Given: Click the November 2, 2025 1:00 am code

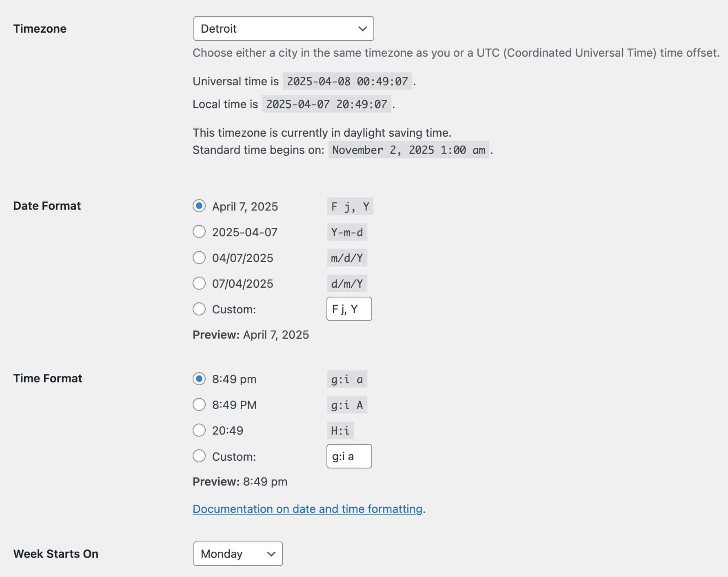Looking at the screenshot, I should 408,150.
